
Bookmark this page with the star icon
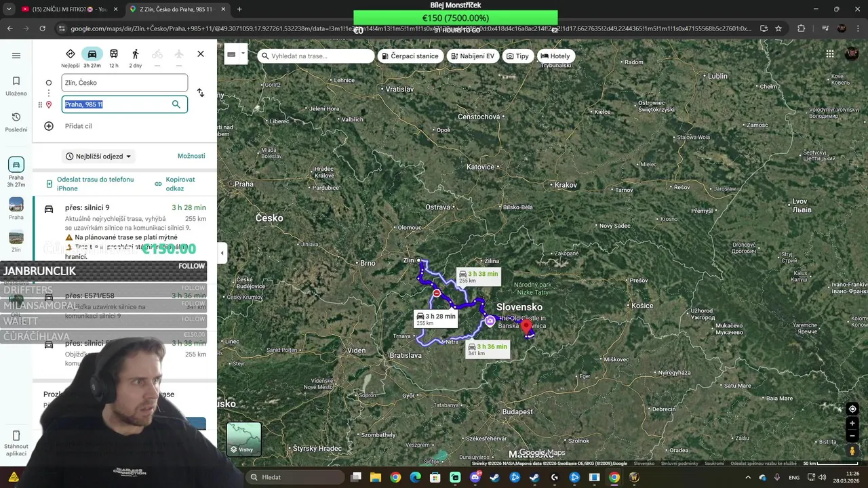[x=778, y=28]
